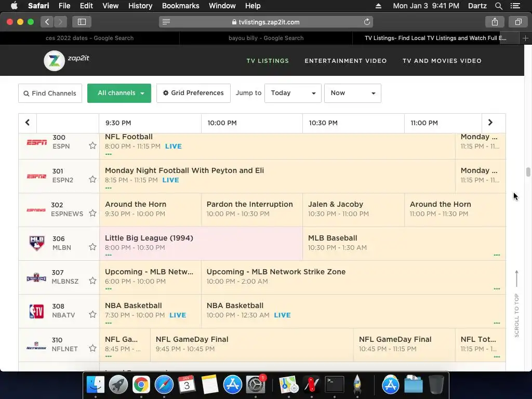Favorite channel 302 ESPNEWS with star

coord(92,213)
